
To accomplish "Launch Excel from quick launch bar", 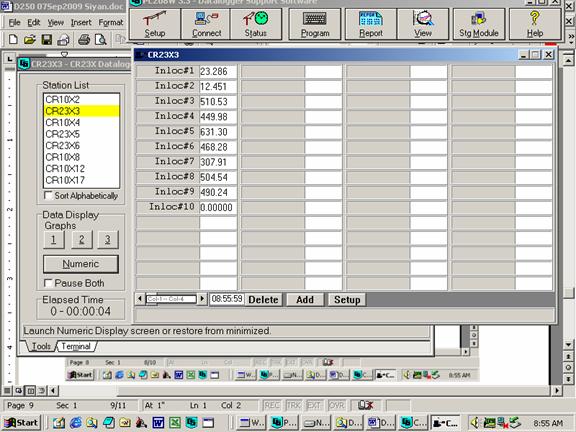I will point(175,423).
